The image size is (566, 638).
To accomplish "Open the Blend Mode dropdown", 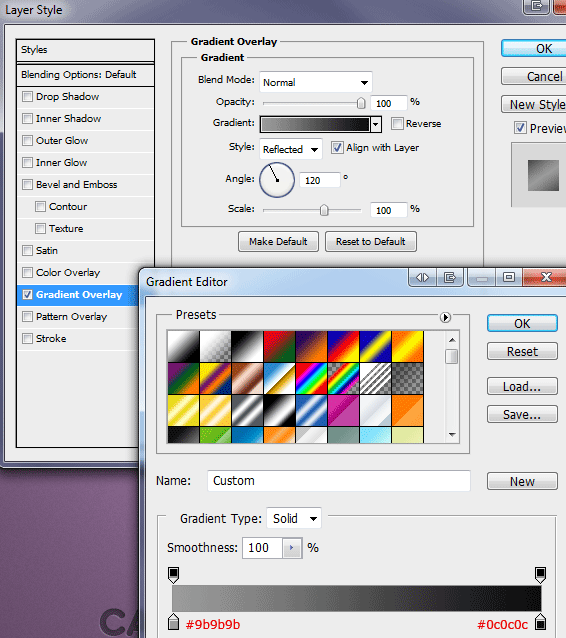I will (x=316, y=83).
